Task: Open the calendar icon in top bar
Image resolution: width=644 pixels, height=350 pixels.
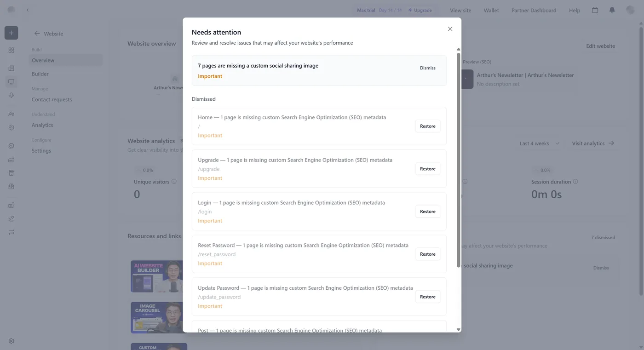Action: pyautogui.click(x=595, y=10)
